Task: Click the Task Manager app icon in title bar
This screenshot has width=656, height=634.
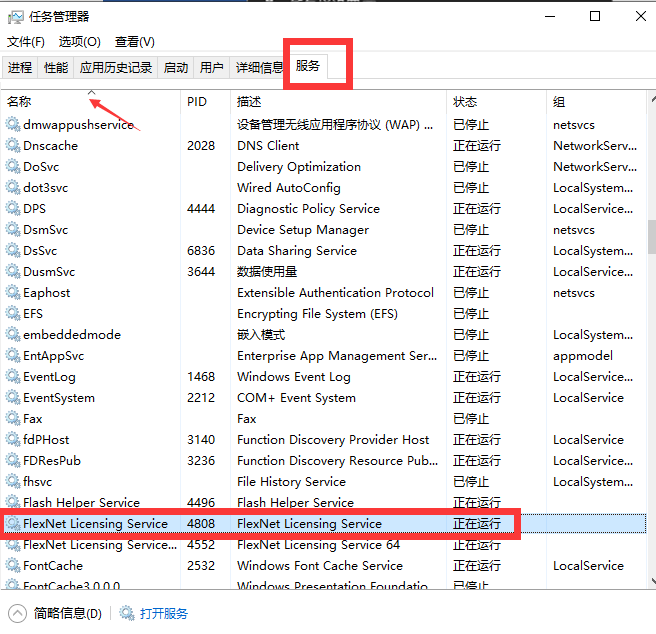Action: coord(16,17)
